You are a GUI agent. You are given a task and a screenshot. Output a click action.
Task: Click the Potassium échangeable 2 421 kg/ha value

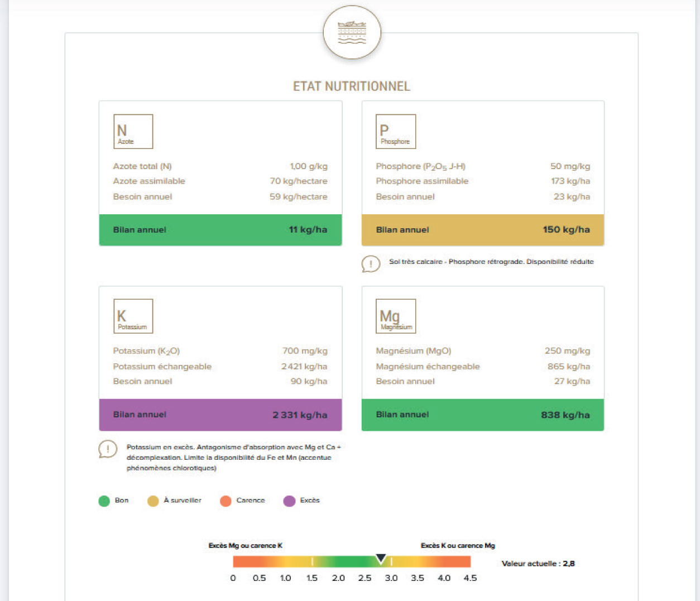tap(304, 367)
